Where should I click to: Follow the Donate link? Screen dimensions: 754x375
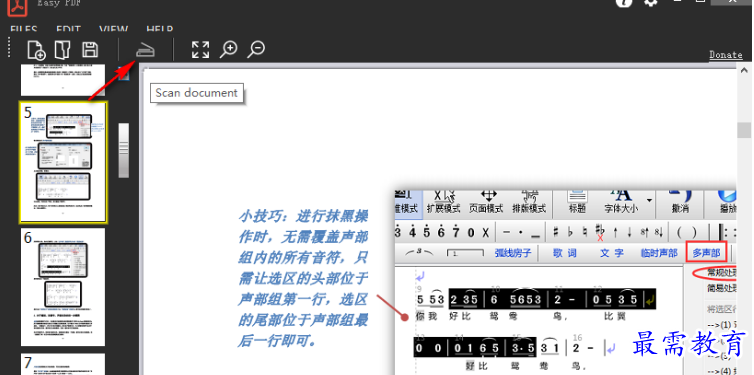click(x=726, y=55)
